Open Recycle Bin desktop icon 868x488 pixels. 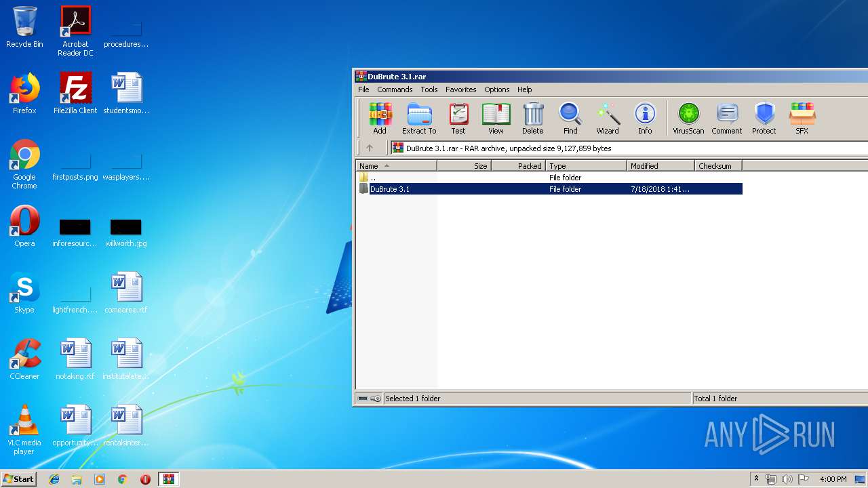click(x=24, y=27)
